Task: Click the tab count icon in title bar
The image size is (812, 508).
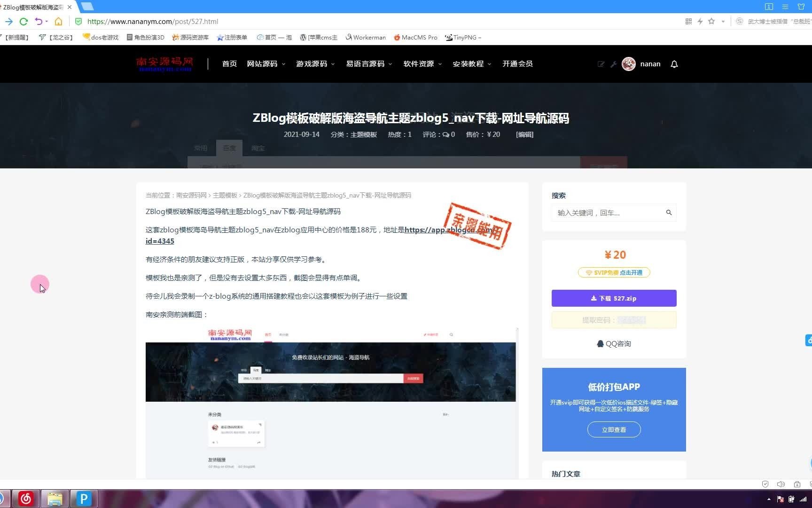Action: click(x=769, y=7)
